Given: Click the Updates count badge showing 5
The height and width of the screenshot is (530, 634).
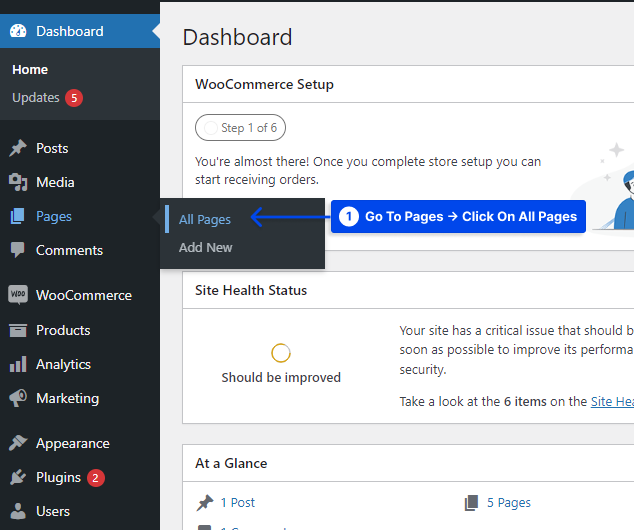Looking at the screenshot, I should [x=74, y=98].
